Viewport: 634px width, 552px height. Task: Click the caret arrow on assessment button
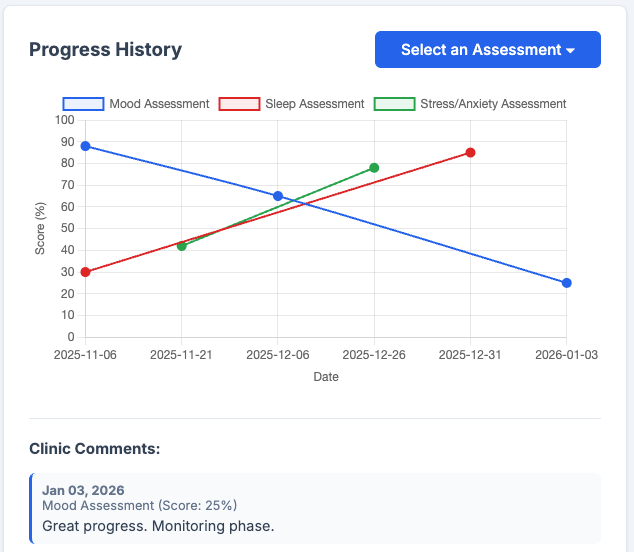pos(570,51)
